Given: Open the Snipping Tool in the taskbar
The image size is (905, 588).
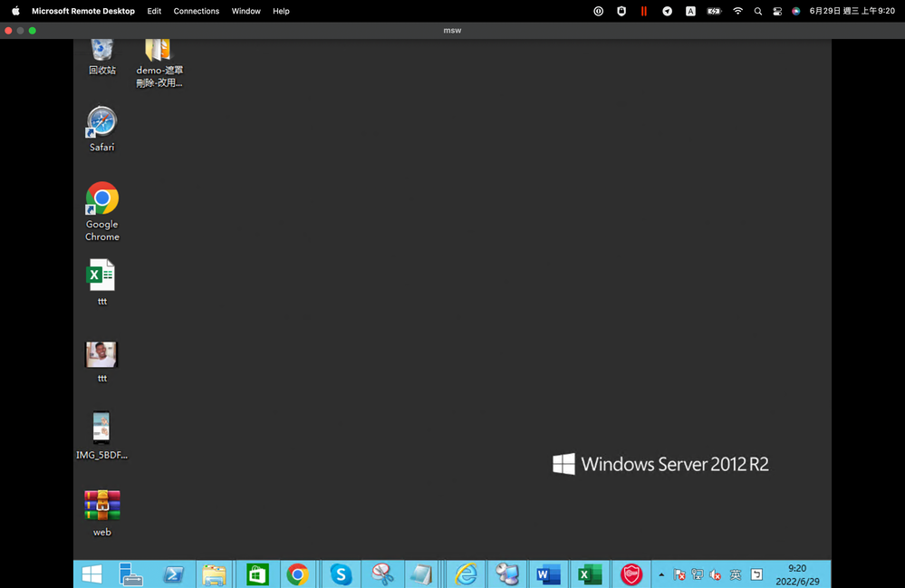Looking at the screenshot, I should pos(382,574).
